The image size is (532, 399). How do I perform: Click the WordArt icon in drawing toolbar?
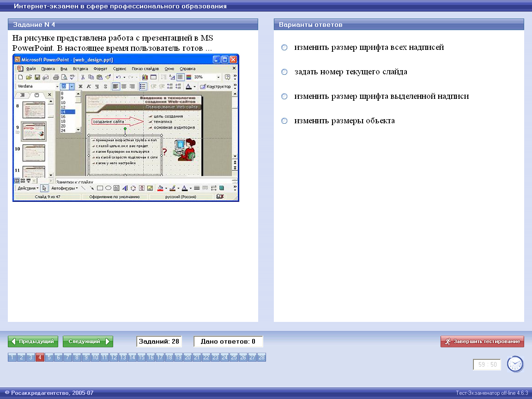click(x=125, y=188)
